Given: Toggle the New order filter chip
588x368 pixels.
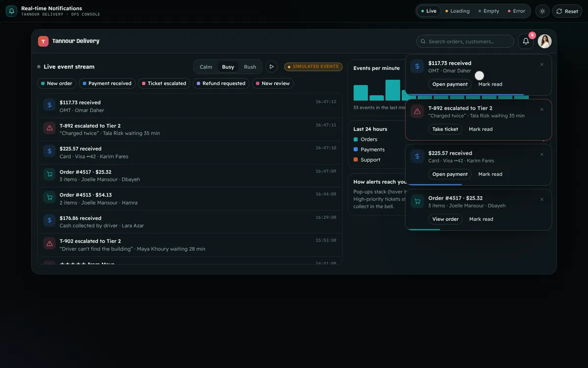Looking at the screenshot, I should [x=56, y=83].
